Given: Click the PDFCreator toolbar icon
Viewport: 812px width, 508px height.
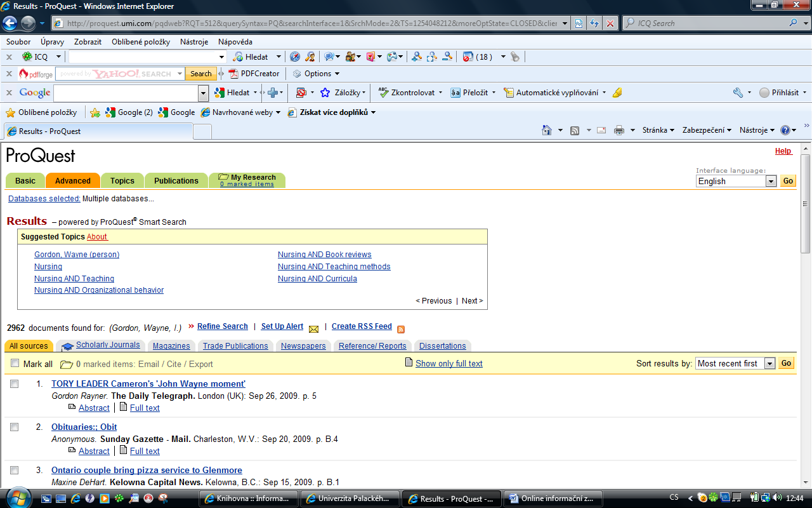Looking at the screenshot, I should click(x=233, y=74).
